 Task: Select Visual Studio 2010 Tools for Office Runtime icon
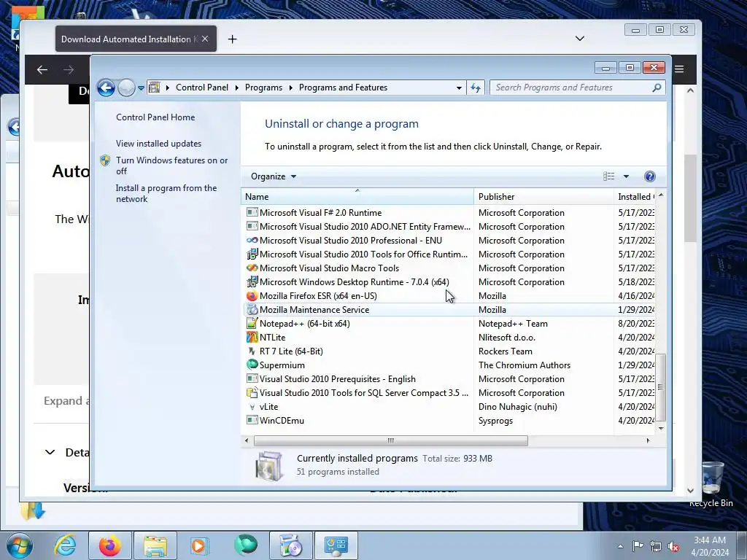(x=252, y=254)
